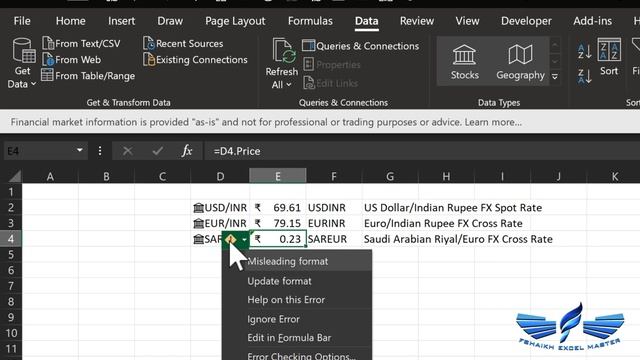
Task: Select cell with value 79.15
Action: click(278, 223)
